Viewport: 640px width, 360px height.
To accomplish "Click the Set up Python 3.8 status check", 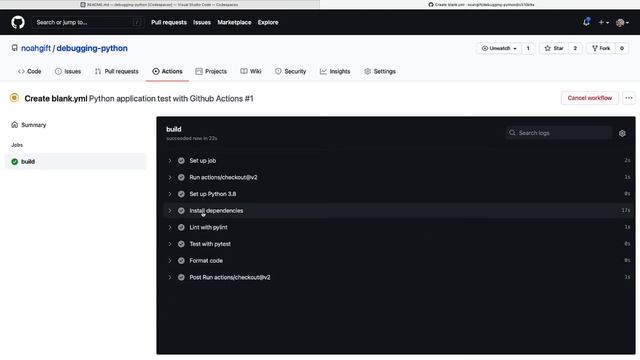I will [x=181, y=194].
